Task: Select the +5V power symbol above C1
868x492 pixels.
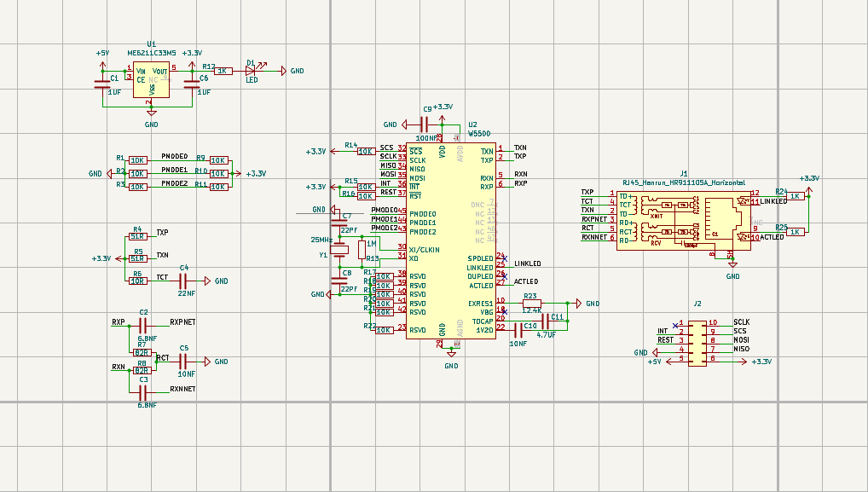Action: click(x=102, y=54)
